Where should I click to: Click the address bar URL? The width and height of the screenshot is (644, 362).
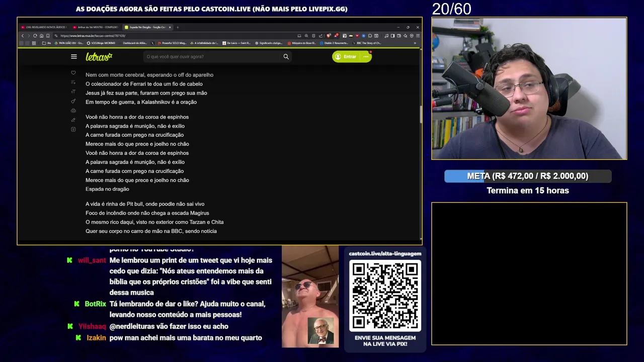(x=93, y=36)
